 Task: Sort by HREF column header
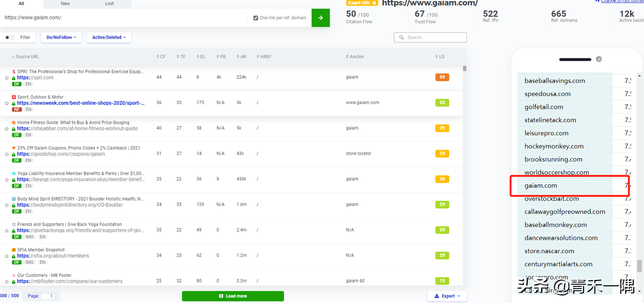tap(264, 57)
